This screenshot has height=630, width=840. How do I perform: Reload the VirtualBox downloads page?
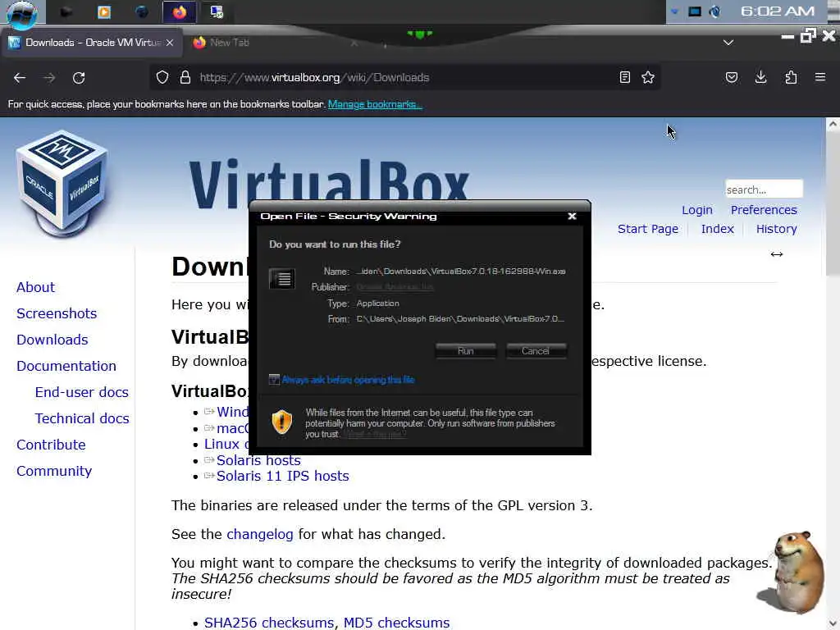tap(79, 78)
